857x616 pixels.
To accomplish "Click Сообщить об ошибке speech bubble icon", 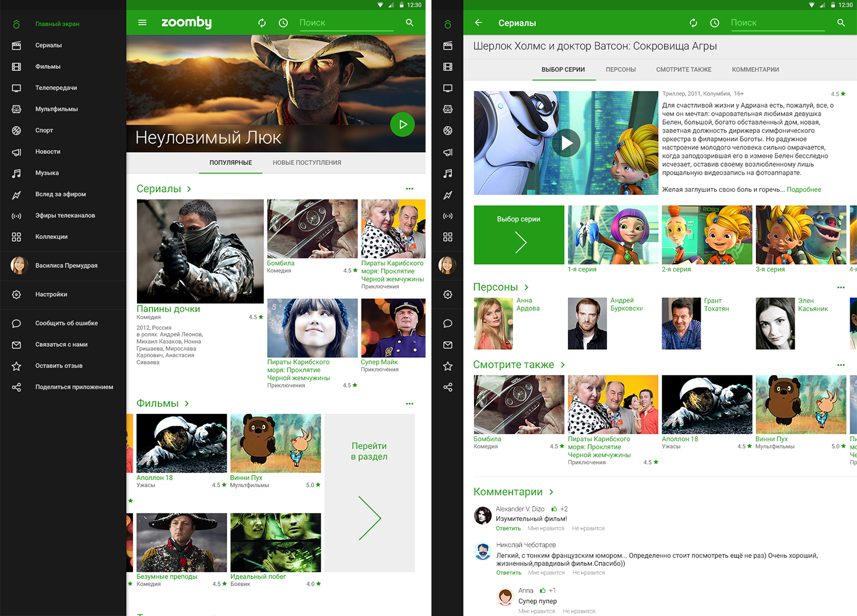I will pos(16,323).
